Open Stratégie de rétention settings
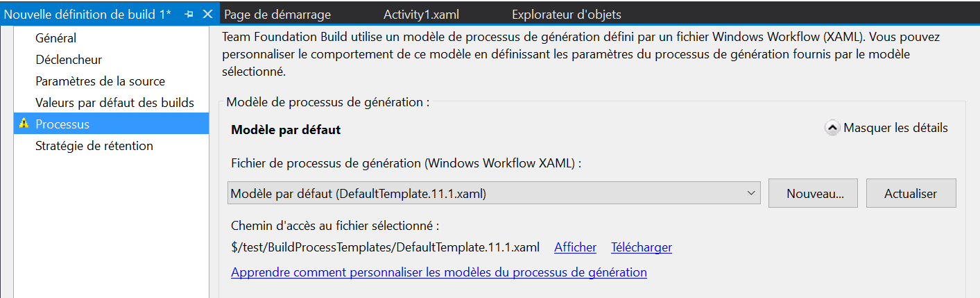This screenshot has height=298, width=980. (x=94, y=146)
